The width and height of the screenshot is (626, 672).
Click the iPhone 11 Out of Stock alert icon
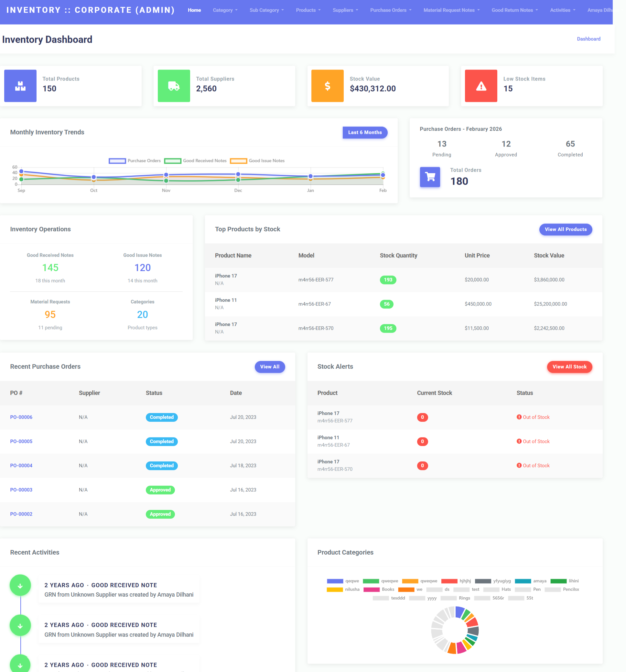(519, 441)
